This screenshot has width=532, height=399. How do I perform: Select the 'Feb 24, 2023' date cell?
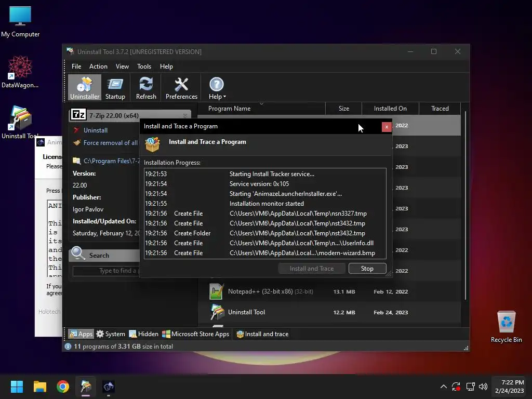(x=391, y=312)
